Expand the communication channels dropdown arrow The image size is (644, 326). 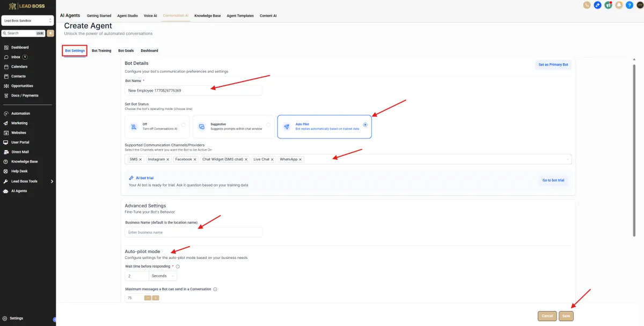pyautogui.click(x=568, y=159)
